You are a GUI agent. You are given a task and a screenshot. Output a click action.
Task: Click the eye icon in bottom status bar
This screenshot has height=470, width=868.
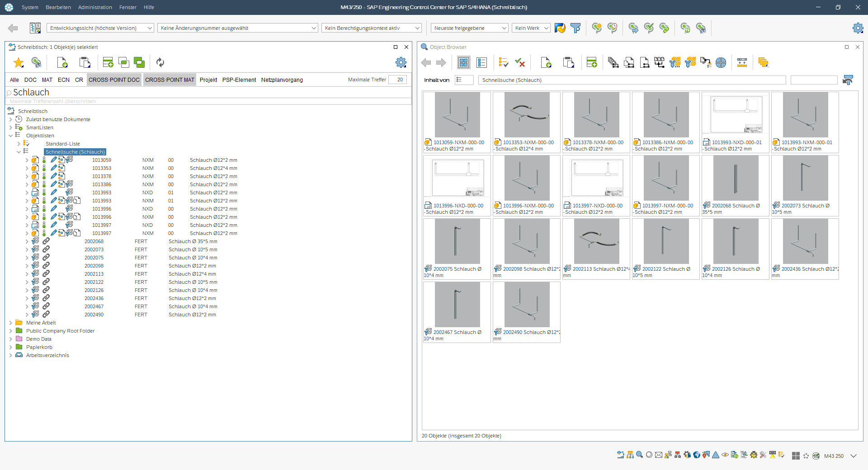(x=725, y=455)
